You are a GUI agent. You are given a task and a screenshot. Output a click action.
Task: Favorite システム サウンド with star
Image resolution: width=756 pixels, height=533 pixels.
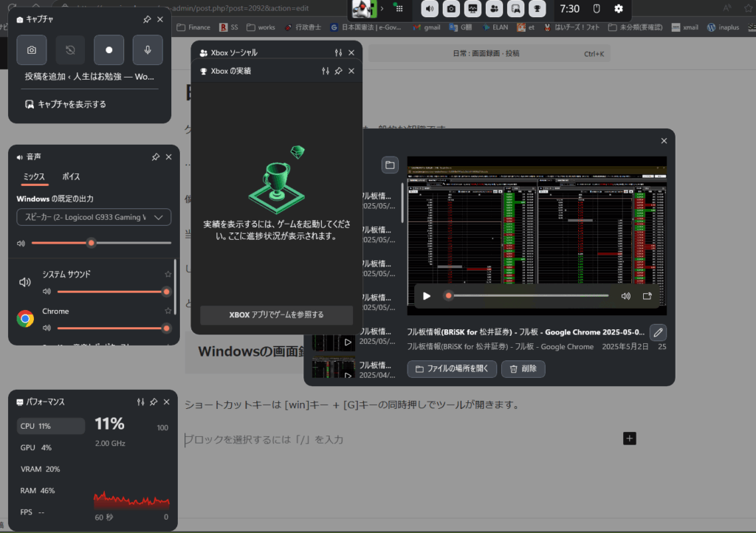point(168,274)
